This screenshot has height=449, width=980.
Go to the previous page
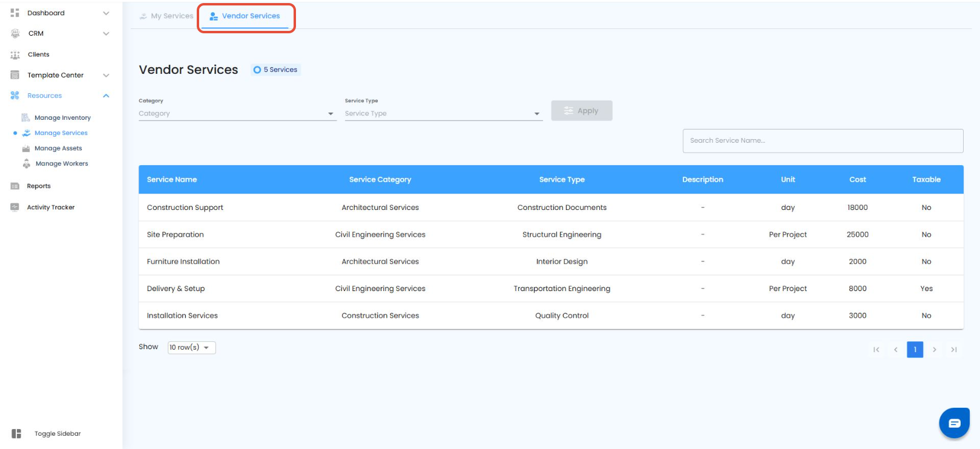coord(896,350)
